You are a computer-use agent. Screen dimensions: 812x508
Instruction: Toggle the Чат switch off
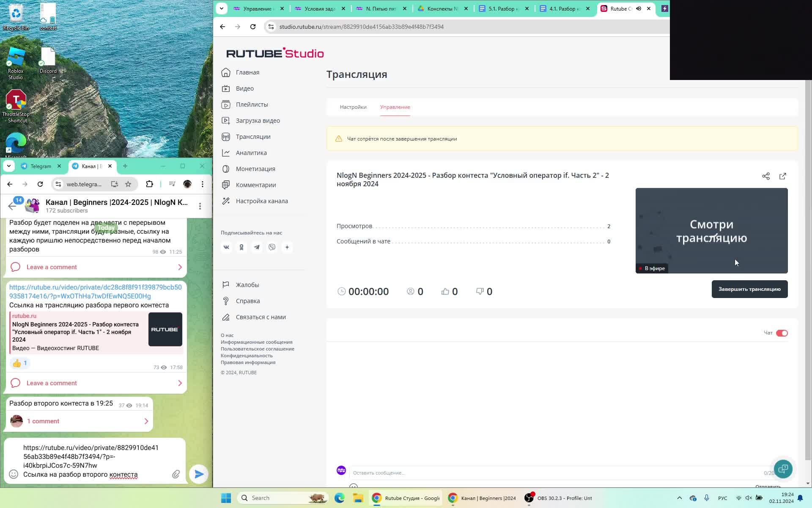(782, 333)
